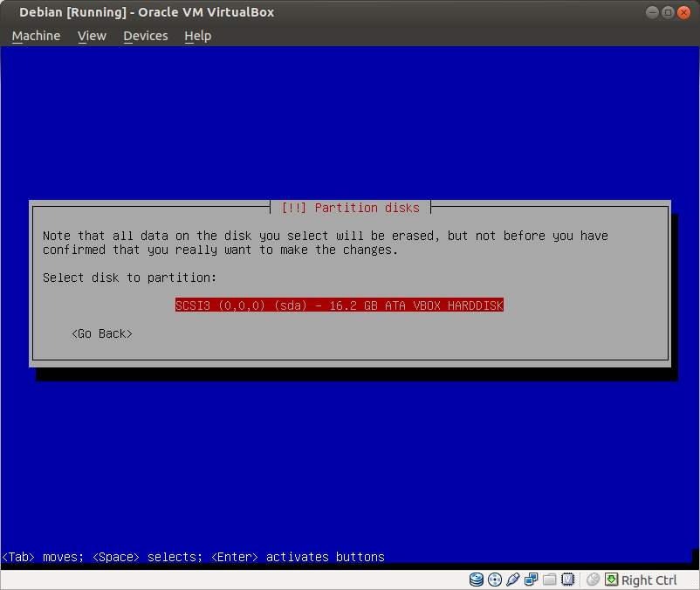Click the Right Ctrl host key label
Screen dimensions: 700x590
pos(649,580)
